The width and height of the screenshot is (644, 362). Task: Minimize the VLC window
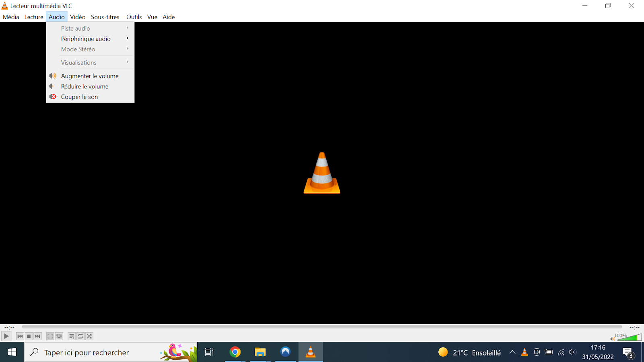(585, 6)
